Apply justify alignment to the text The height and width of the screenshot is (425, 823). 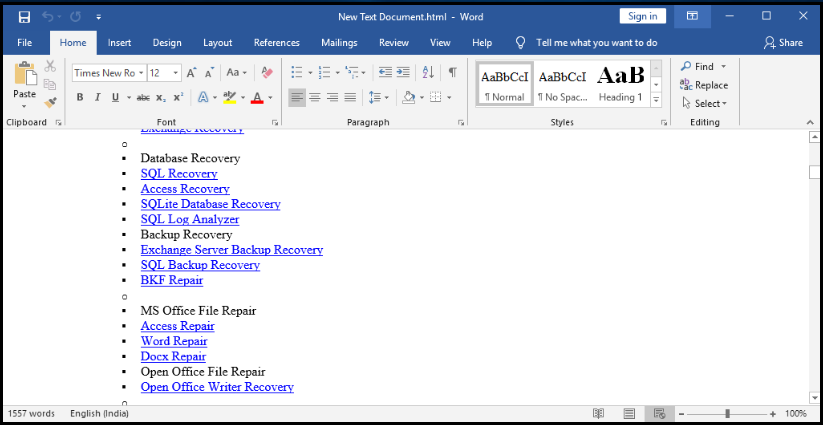[x=349, y=97]
